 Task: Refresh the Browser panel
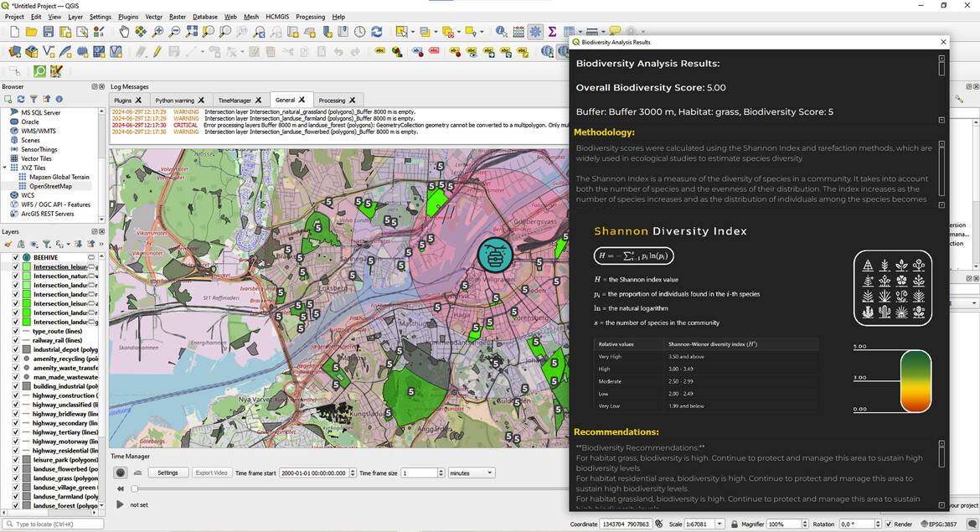coord(23,99)
